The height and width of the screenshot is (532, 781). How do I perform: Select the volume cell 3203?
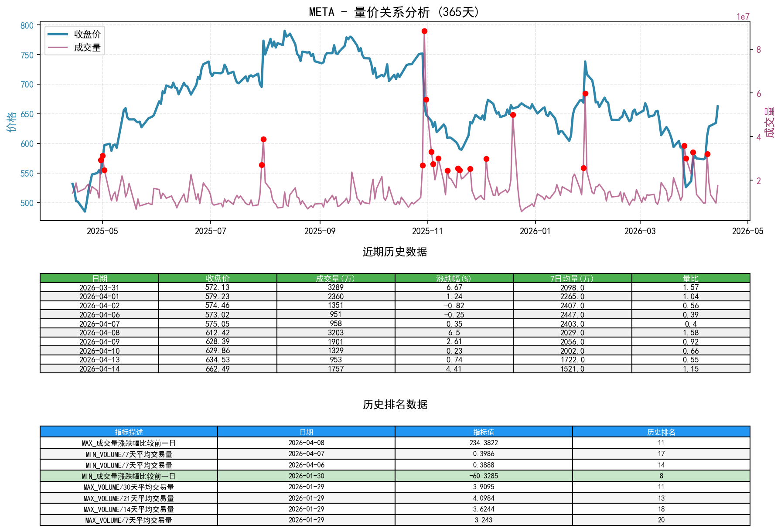(336, 333)
